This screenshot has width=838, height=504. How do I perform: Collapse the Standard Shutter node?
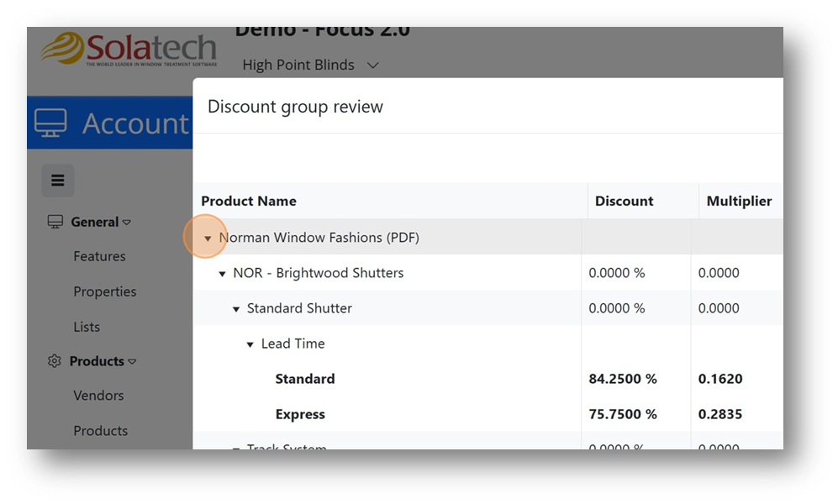[x=235, y=309]
